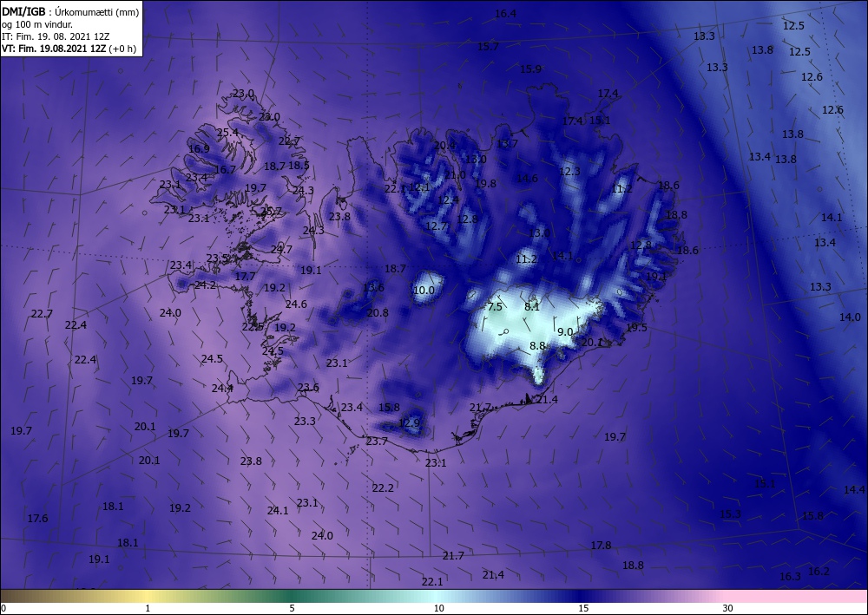Click the 25.7 value label
Viewport: 868px width, 615px height.
(x=271, y=212)
